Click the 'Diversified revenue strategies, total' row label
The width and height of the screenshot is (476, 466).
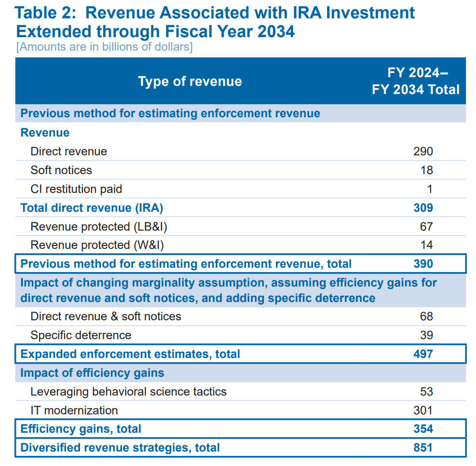tap(120, 448)
